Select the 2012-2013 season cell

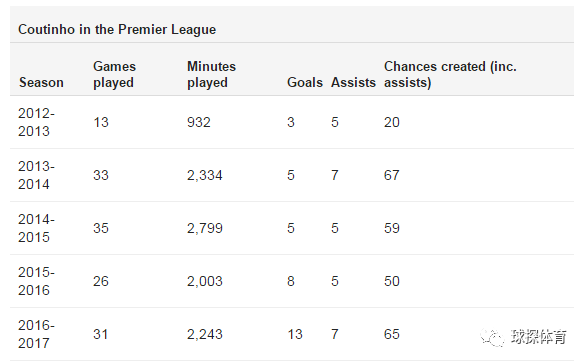click(x=36, y=122)
